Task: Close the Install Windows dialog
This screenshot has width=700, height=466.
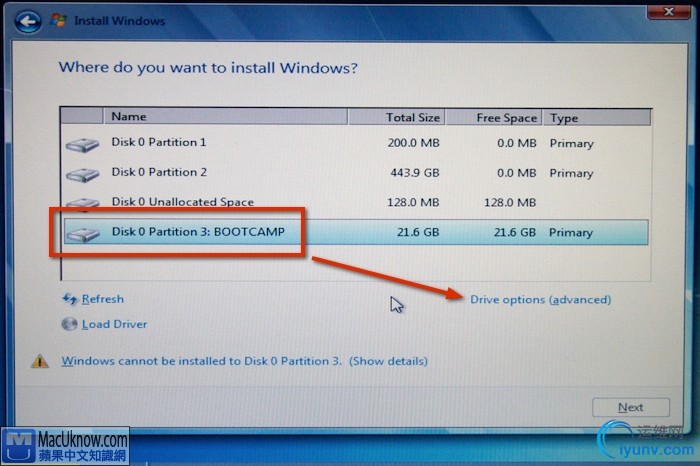Action: click(668, 11)
